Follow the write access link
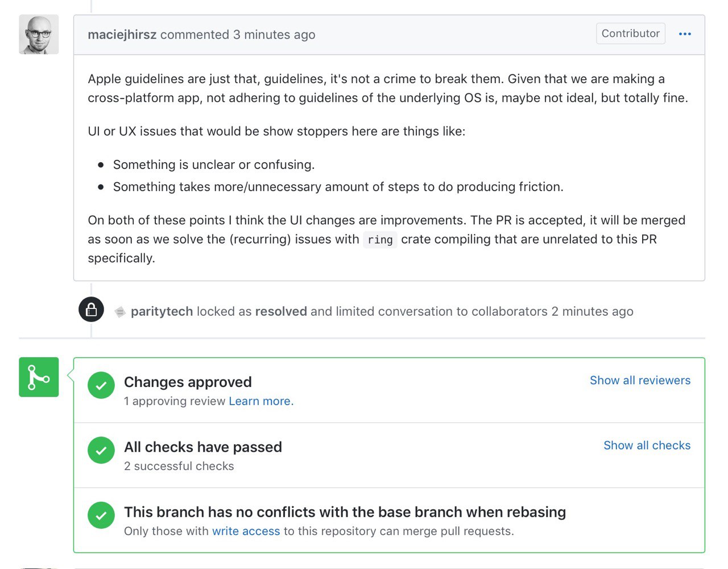The image size is (728, 569). 246,531
